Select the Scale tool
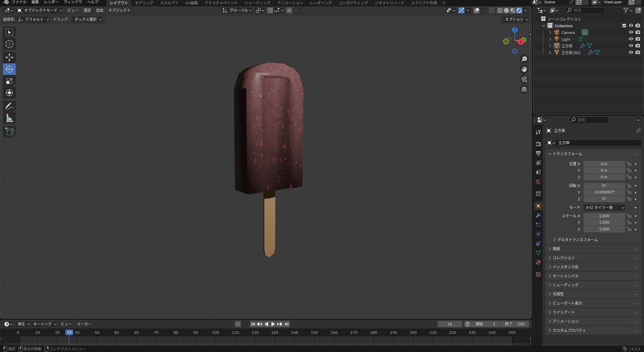The height and width of the screenshot is (352, 644). pos(9,81)
